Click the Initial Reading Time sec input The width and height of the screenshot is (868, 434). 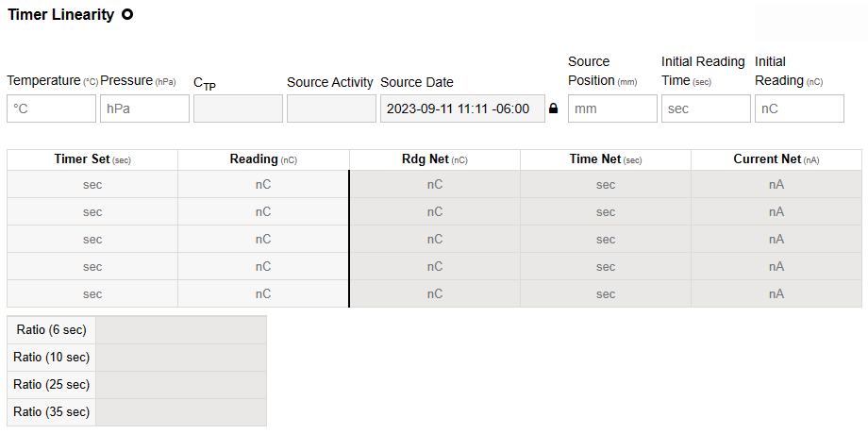[706, 108]
